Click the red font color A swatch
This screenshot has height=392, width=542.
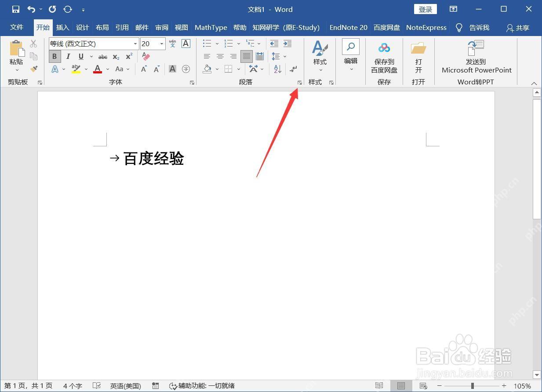pyautogui.click(x=98, y=69)
